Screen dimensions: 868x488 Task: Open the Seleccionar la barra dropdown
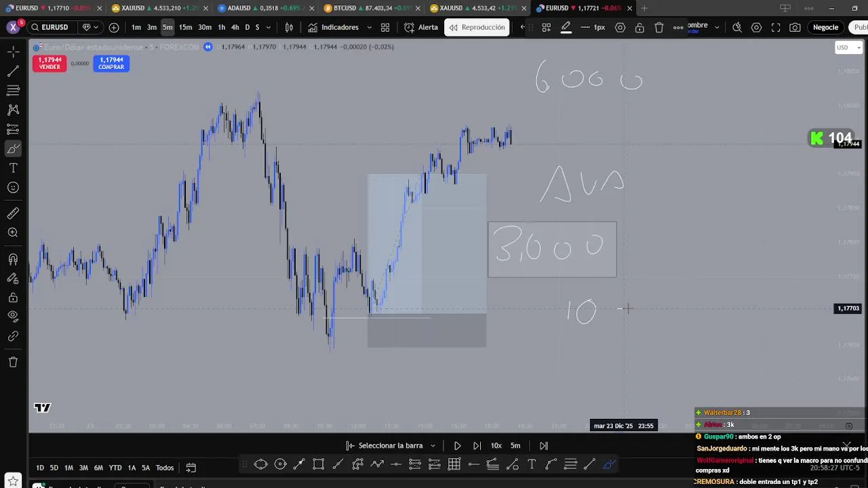(x=391, y=445)
